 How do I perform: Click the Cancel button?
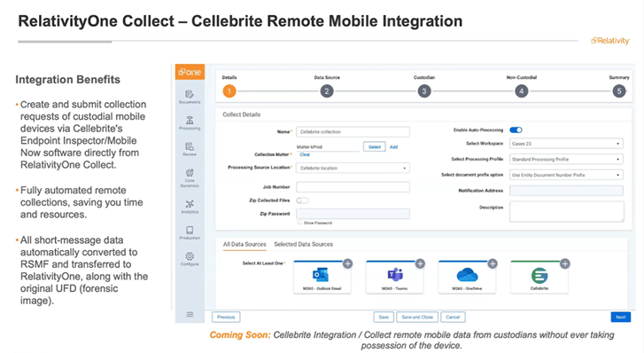pos(453,318)
